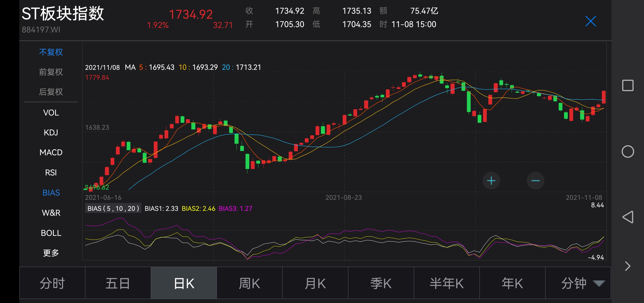Viewport: 644px width, 303px height.
Task: Select the BOLL indicator
Action: pos(51,233)
